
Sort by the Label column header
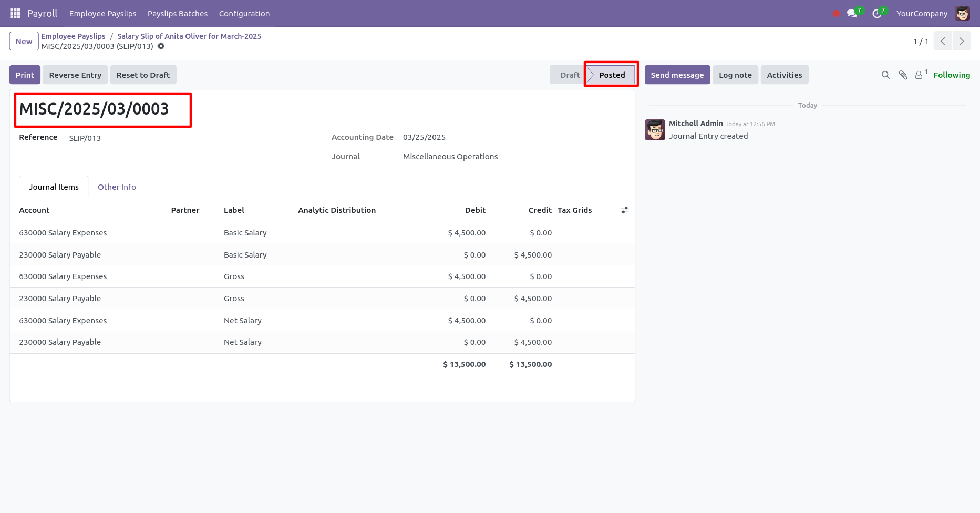234,210
